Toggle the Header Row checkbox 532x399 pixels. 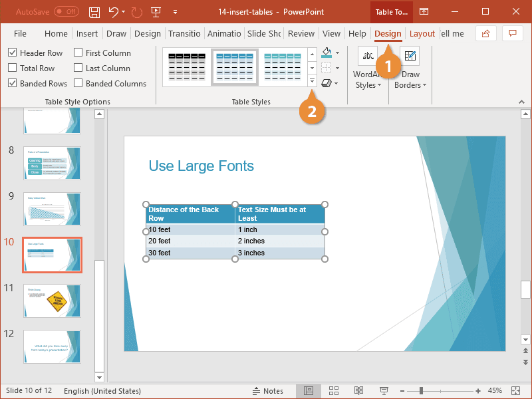click(14, 53)
